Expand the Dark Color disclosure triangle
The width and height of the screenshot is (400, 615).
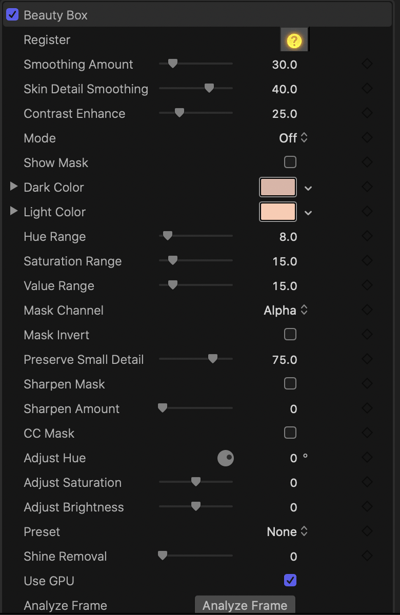13,187
